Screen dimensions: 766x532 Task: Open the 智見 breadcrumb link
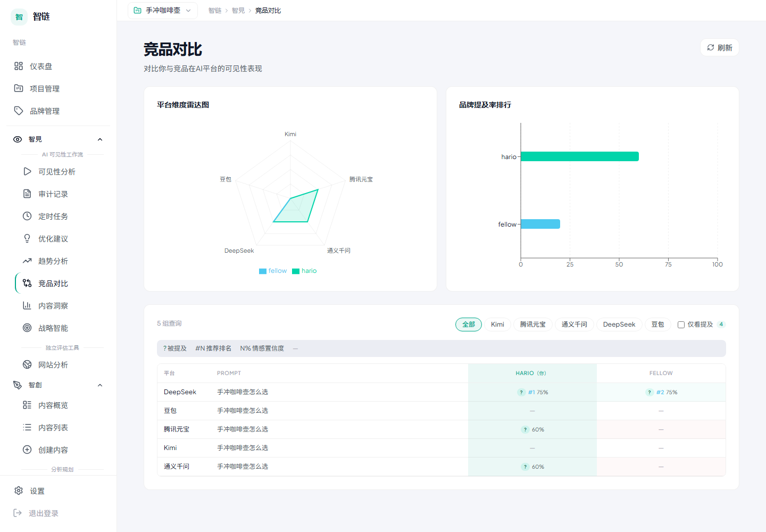pos(238,11)
